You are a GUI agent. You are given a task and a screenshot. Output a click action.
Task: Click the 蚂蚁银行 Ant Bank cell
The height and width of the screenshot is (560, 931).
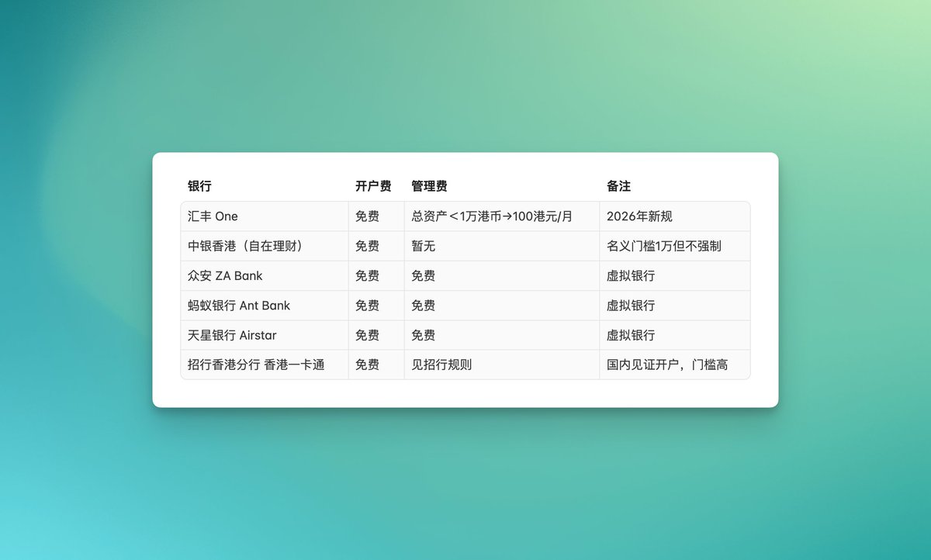239,306
